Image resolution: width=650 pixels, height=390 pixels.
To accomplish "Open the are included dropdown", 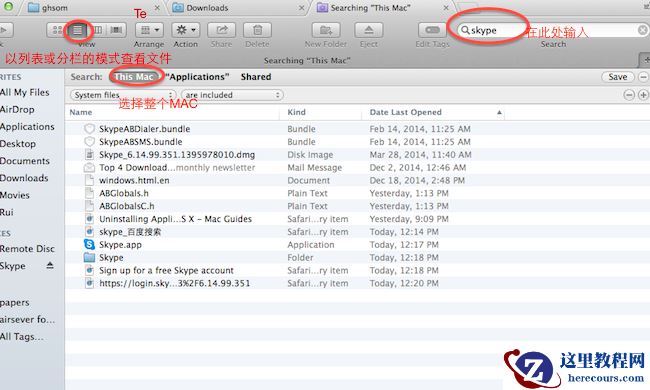I will (x=232, y=95).
